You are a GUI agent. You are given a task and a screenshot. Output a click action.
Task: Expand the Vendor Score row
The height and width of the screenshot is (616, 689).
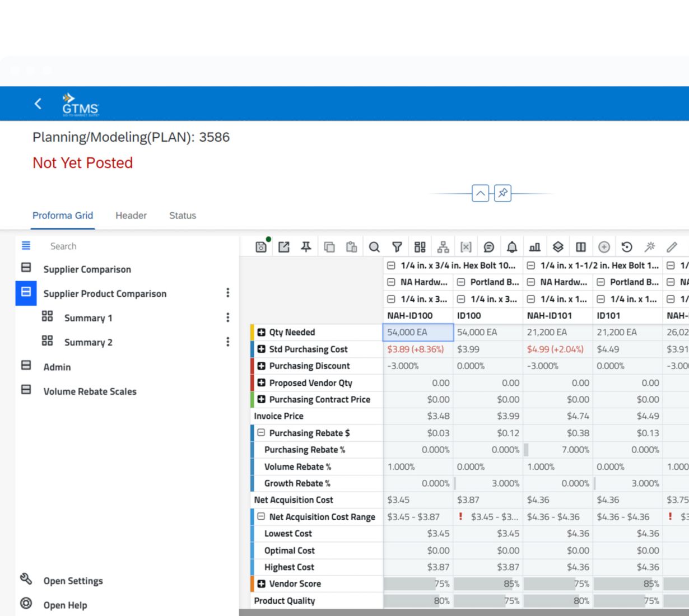(262, 584)
